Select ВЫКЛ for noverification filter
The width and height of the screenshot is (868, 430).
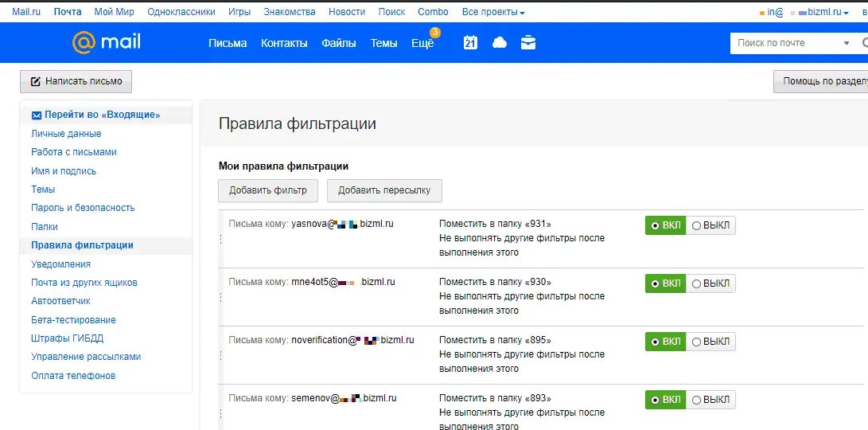710,342
